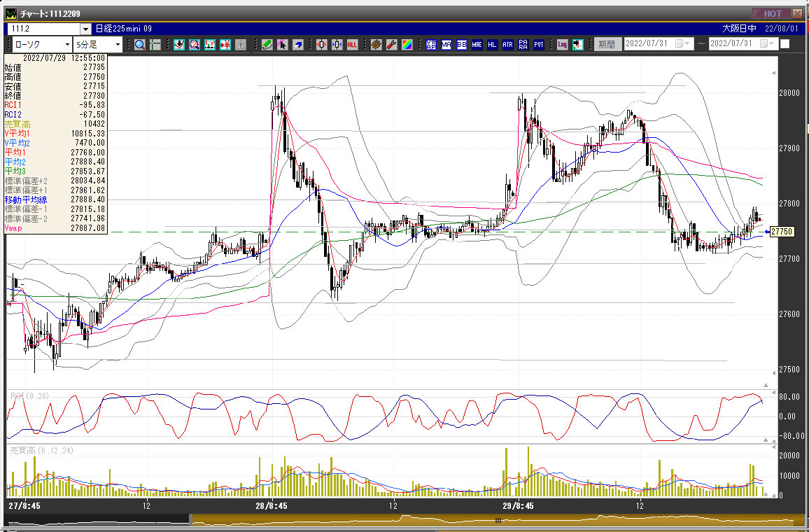Viewport: 809px width, 532px height.
Task: Toggle the MAE envelope indicator
Action: [x=477, y=44]
